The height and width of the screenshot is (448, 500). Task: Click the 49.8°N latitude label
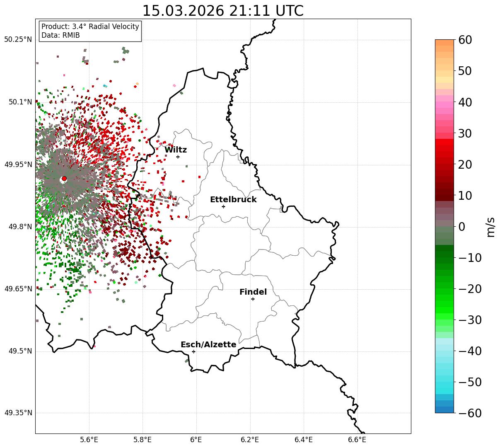click(x=19, y=227)
